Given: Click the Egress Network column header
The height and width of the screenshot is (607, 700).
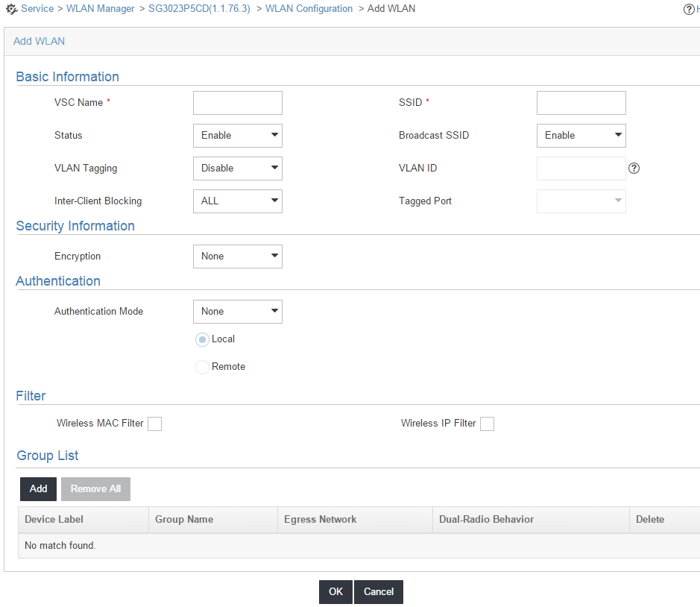Looking at the screenshot, I should coord(355,520).
